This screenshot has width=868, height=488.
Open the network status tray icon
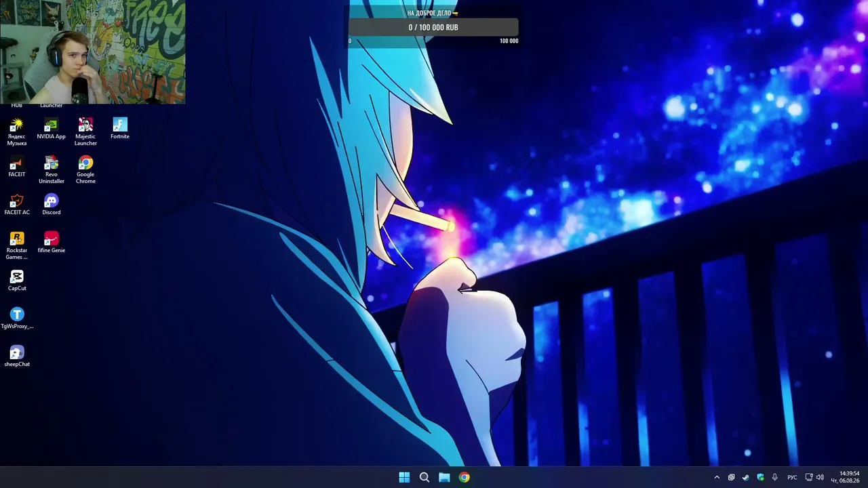click(x=808, y=477)
